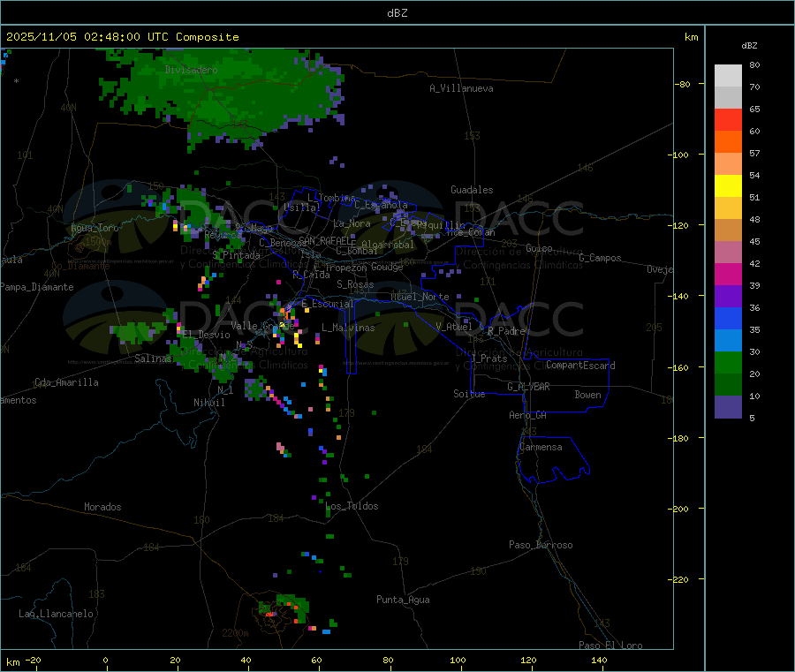Click the Pampa_Diamante label
The width and height of the screenshot is (795, 672).
tap(37, 287)
